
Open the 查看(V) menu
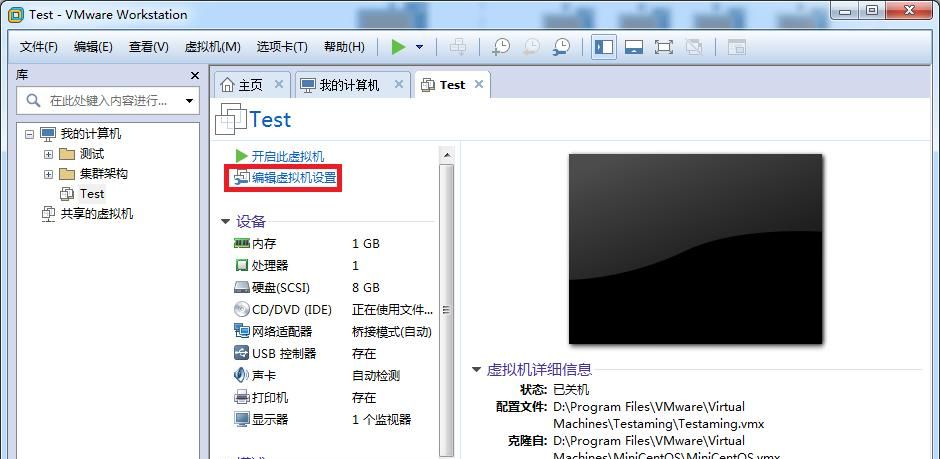[x=149, y=47]
